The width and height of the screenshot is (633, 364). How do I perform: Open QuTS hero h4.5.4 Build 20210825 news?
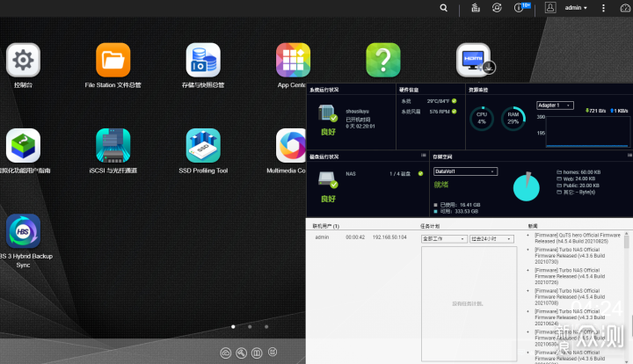pyautogui.click(x=578, y=238)
